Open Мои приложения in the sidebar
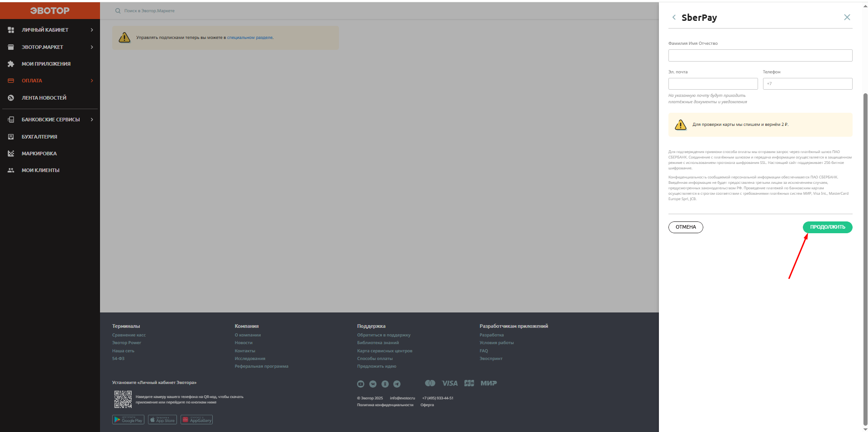This screenshot has width=868, height=432. 50,64
